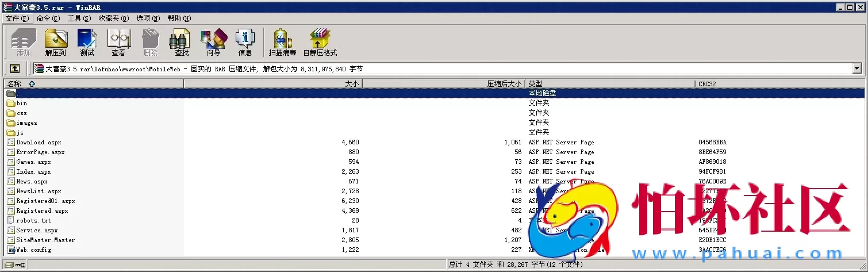Open the address bar path dropdown arrow

coord(857,69)
